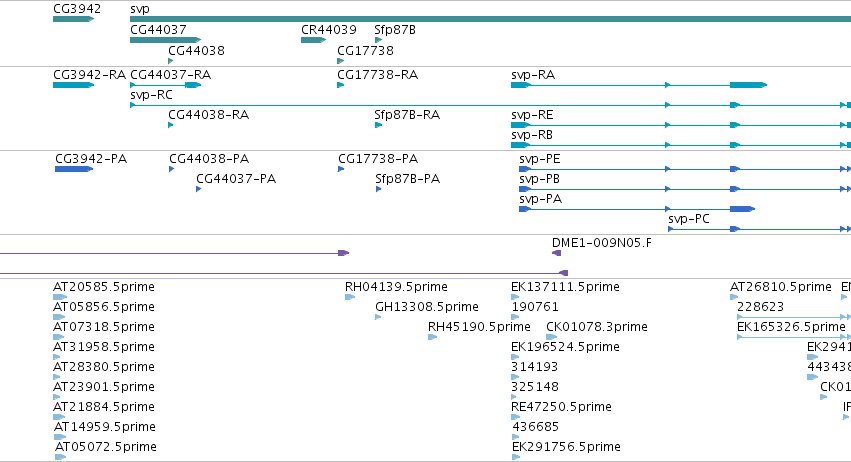This screenshot has height=462, width=851.
Task: Click the teal CG3942 gene arrow bar
Action: pos(73,20)
